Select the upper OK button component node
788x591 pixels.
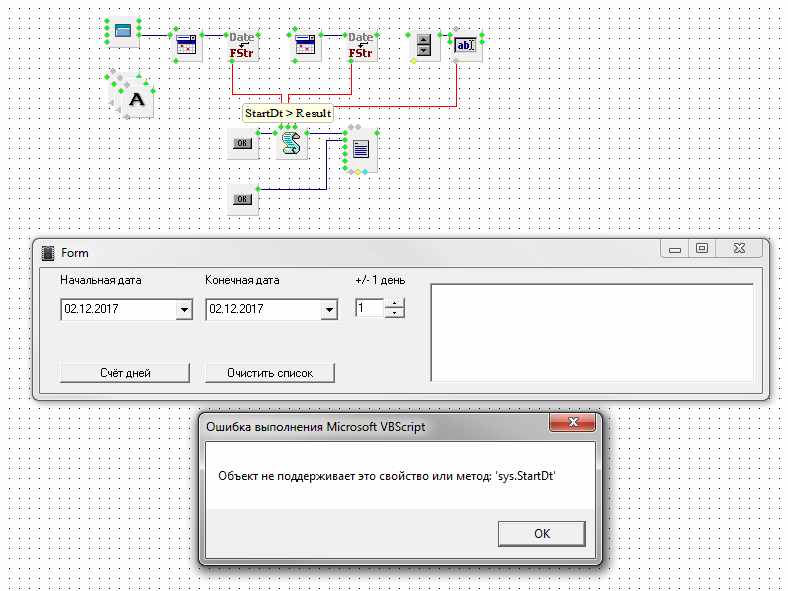point(242,144)
